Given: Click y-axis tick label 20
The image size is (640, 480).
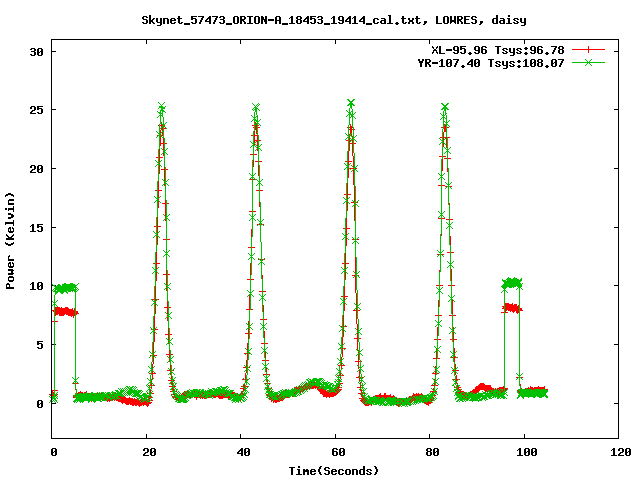Looking at the screenshot, I should click(36, 169).
